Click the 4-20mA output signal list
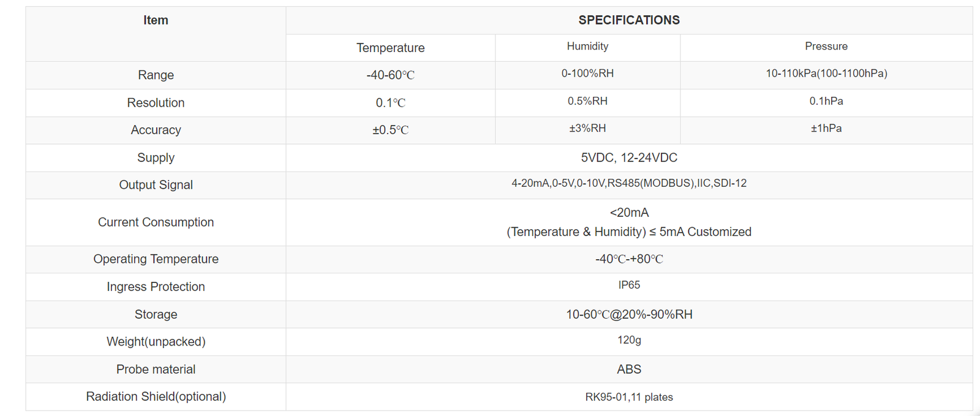The width and height of the screenshot is (980, 416). (x=628, y=183)
